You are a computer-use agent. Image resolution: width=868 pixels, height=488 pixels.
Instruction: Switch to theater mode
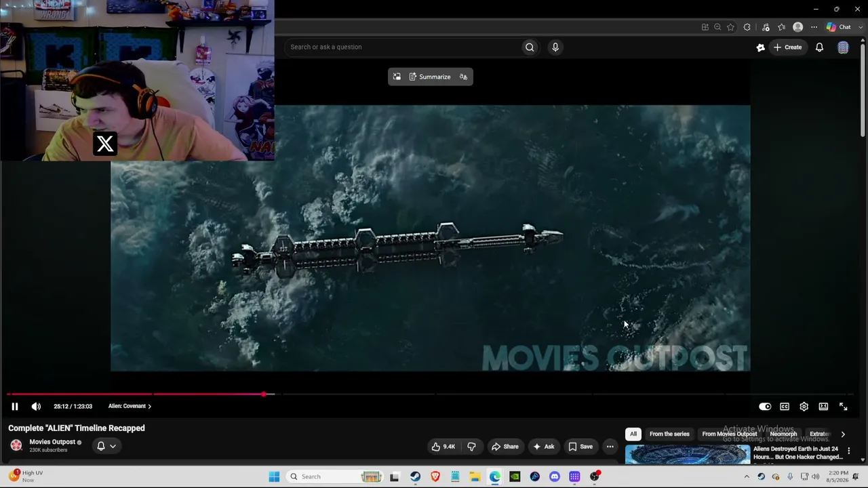823,407
